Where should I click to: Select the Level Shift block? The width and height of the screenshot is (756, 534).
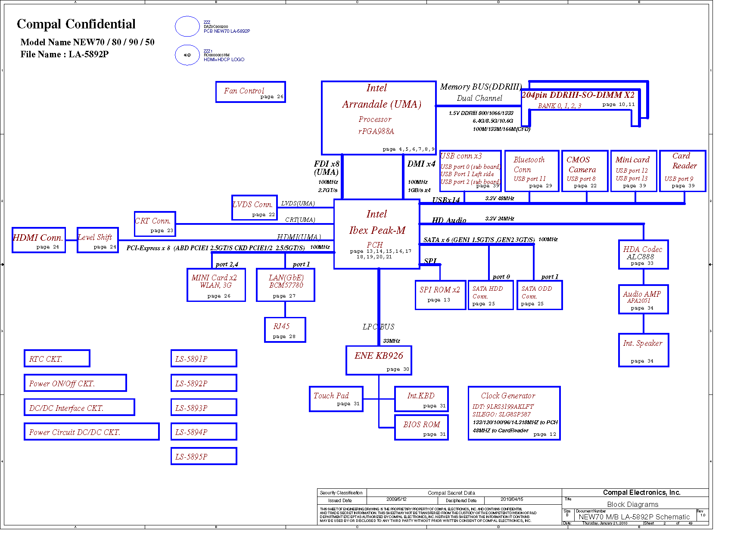(98, 240)
